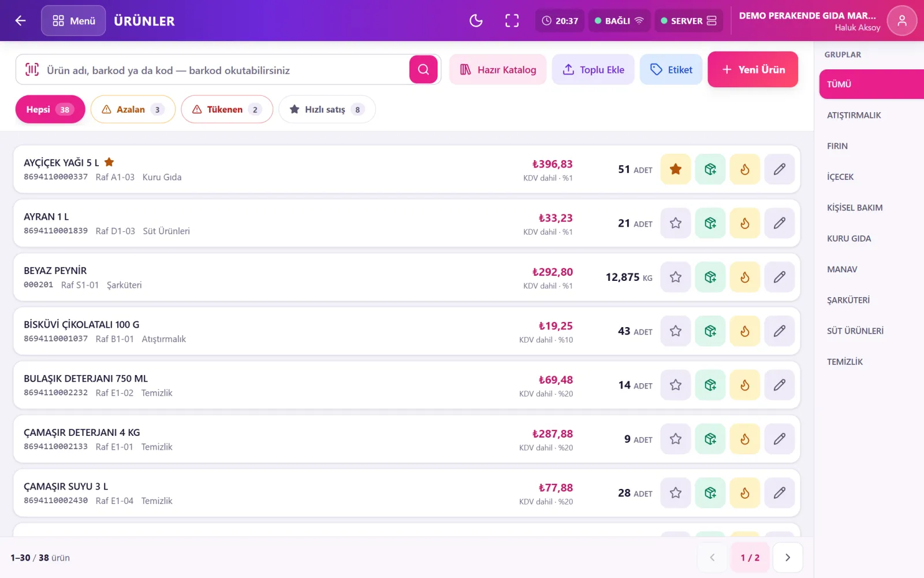Viewport: 924px width, 578px height.
Task: Select FIRIN group
Action: (x=871, y=146)
